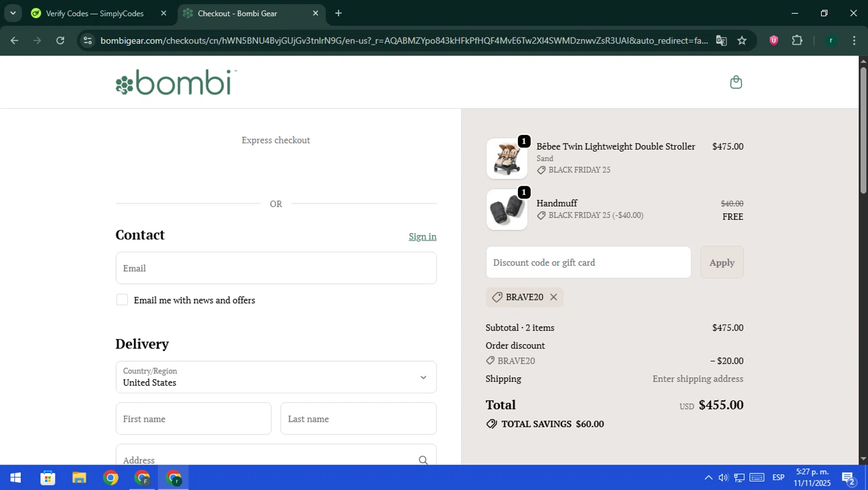The width and height of the screenshot is (868, 490).
Task: Open the Chrome three-dot menu
Action: [854, 40]
